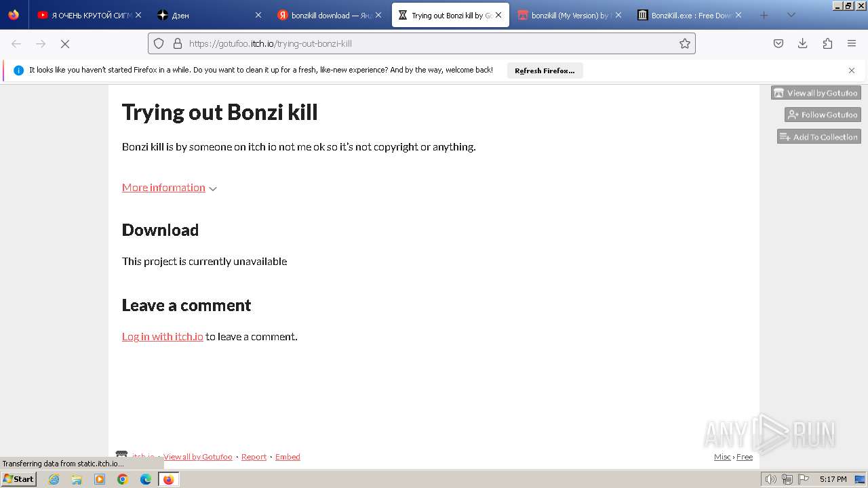
Task: Switch to the bonzikill download Yandex tab
Action: pos(330,15)
